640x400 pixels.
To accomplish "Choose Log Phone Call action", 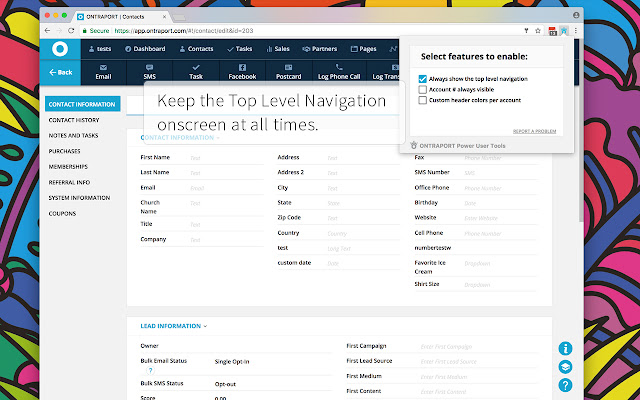I will pos(339,72).
